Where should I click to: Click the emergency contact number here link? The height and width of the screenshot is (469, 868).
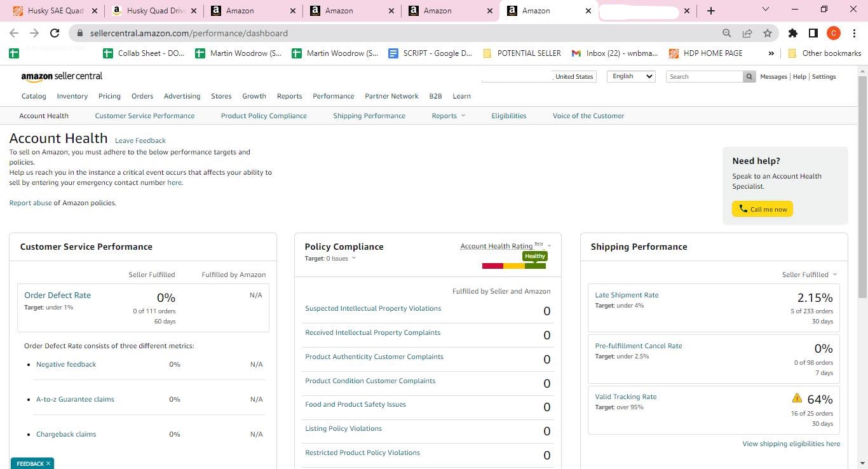click(174, 182)
